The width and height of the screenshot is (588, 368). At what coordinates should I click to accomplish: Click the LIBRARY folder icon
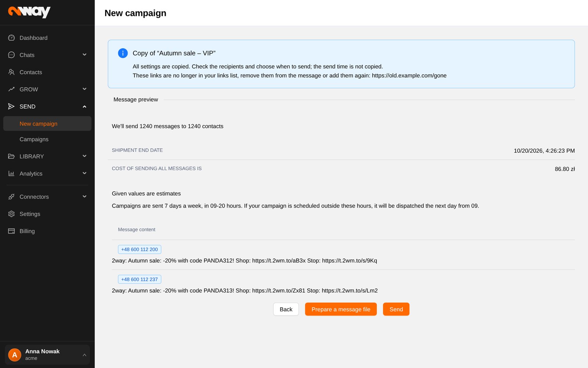(x=11, y=156)
